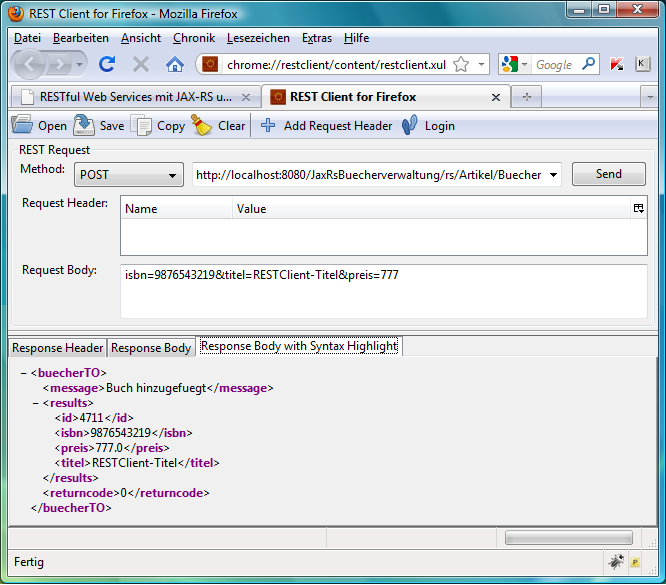Expand the request URL history dropdown
The image size is (666, 585).
553,175
